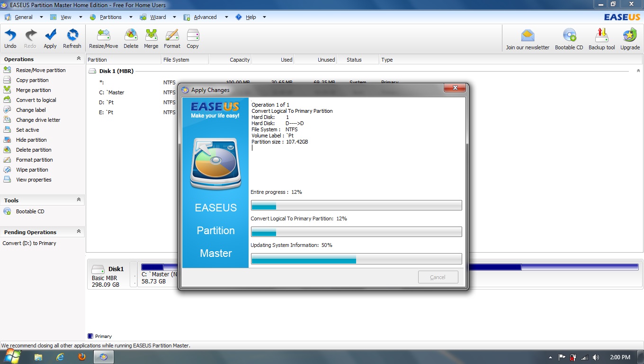
Task: Collapse the Tools panel
Action: (79, 200)
